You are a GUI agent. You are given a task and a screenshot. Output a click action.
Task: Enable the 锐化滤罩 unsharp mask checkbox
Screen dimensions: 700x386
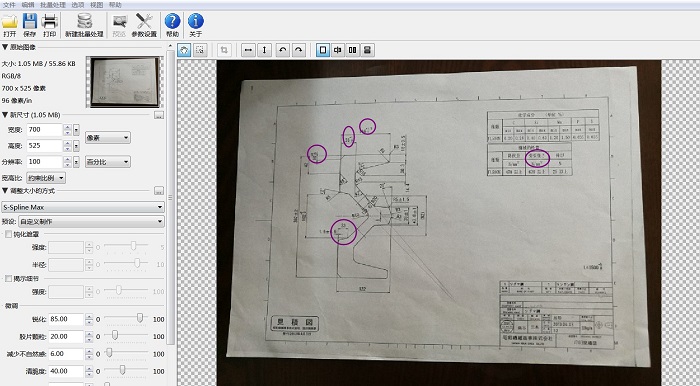pos(8,234)
